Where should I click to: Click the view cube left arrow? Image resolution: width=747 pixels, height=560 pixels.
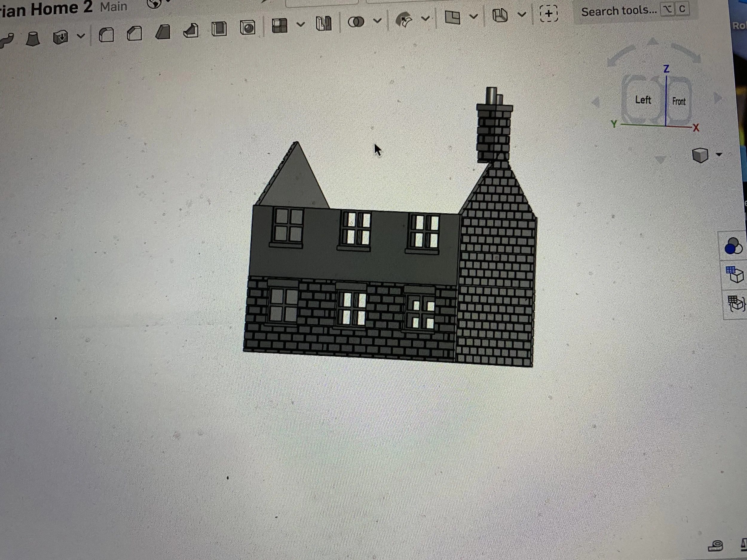point(596,102)
